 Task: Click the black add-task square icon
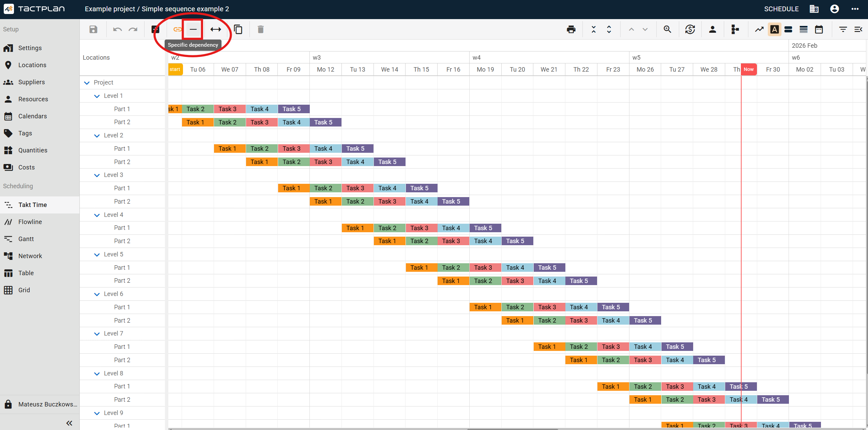pos(155,29)
